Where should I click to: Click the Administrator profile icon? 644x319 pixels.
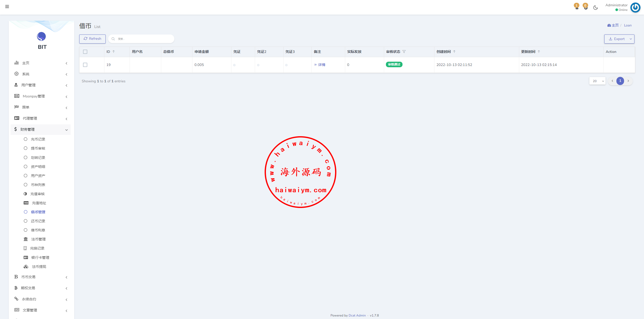[636, 7]
